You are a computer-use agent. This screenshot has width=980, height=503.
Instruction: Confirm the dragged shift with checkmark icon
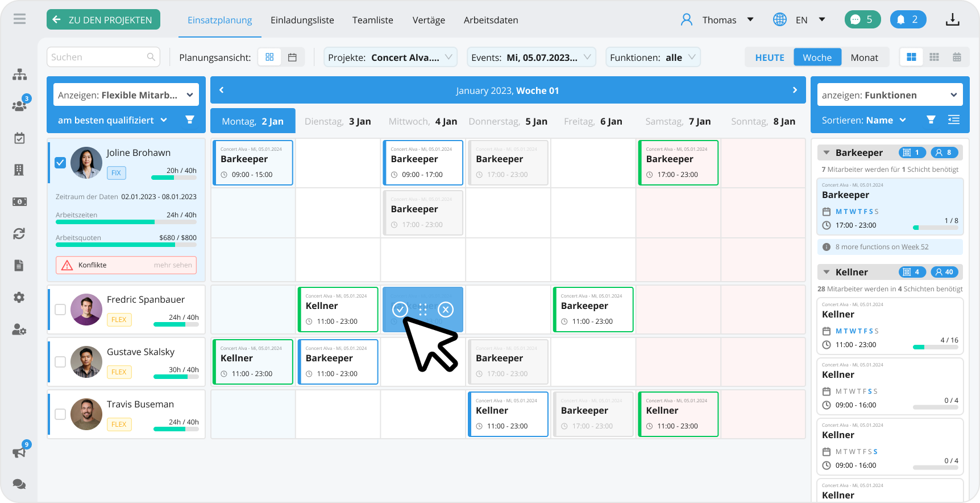pyautogui.click(x=400, y=309)
